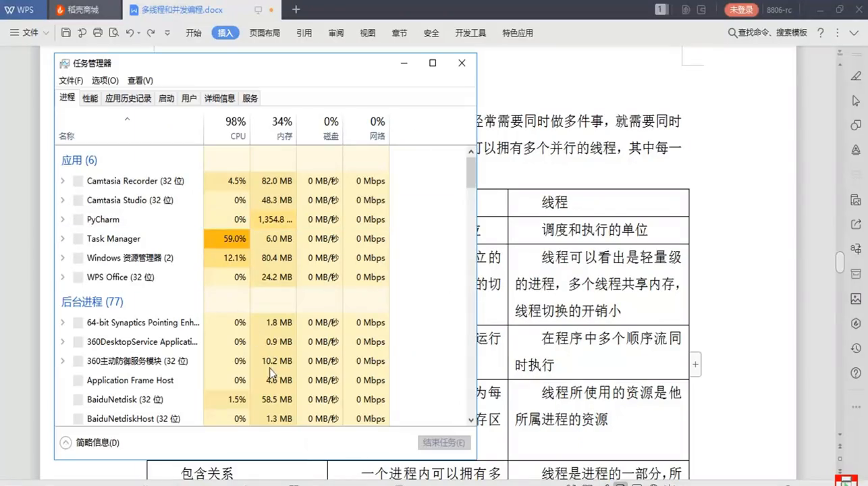Open 选项(O) menu in Task Manager
Viewport: 868px width, 486px height.
pos(105,80)
